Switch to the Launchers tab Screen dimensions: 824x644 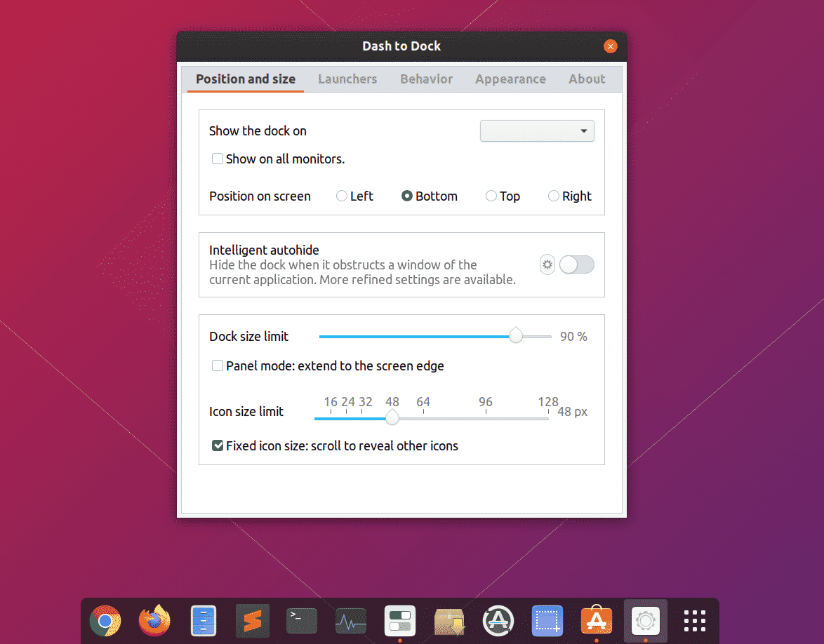pos(347,79)
